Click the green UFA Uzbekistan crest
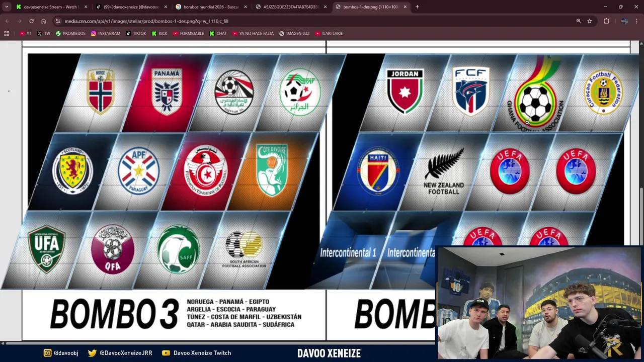 coord(46,249)
